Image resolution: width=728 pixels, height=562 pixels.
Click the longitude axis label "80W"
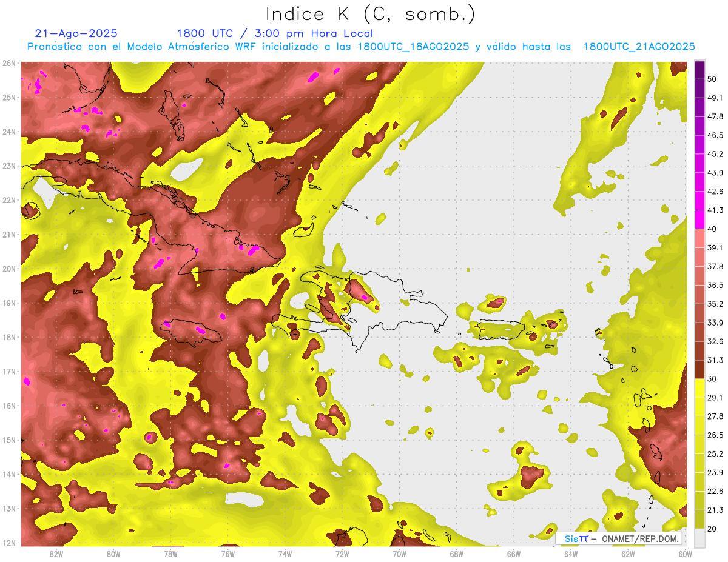coord(113,554)
